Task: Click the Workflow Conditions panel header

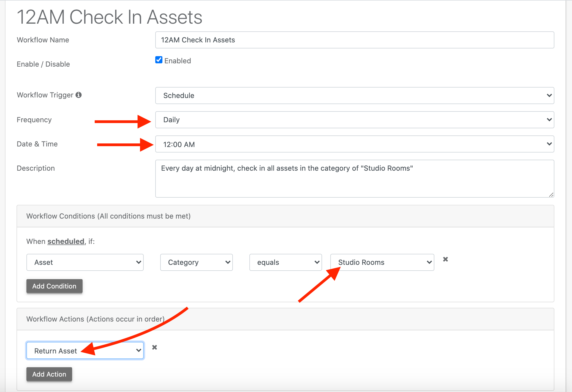Action: 285,216
